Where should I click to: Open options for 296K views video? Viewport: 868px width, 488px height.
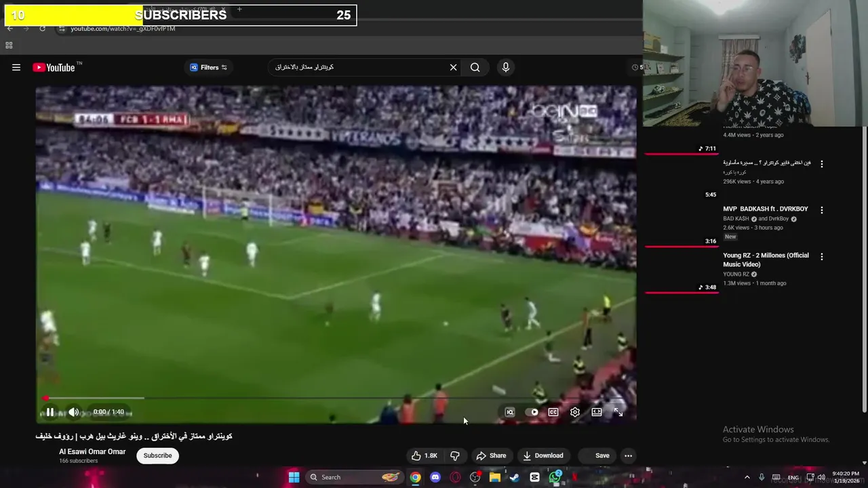pyautogui.click(x=822, y=164)
